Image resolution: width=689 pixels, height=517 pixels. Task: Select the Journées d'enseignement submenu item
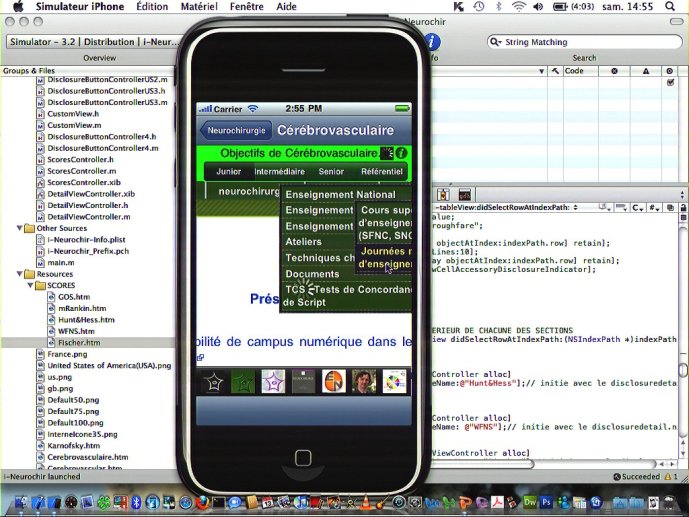(x=384, y=257)
